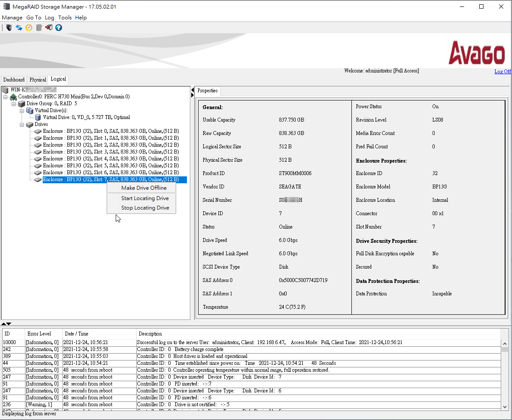Click the Controller0 PERC H730 icon
Image resolution: width=512 pixels, height=420 pixels.
click(x=13, y=97)
